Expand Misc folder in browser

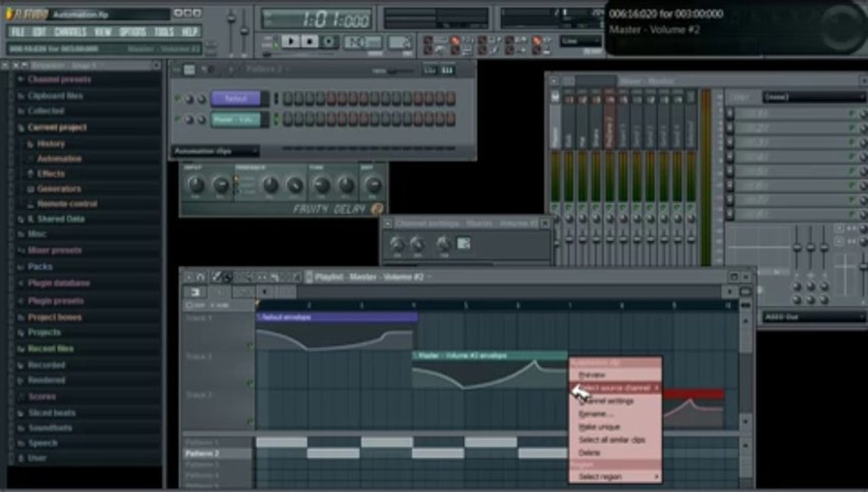37,234
